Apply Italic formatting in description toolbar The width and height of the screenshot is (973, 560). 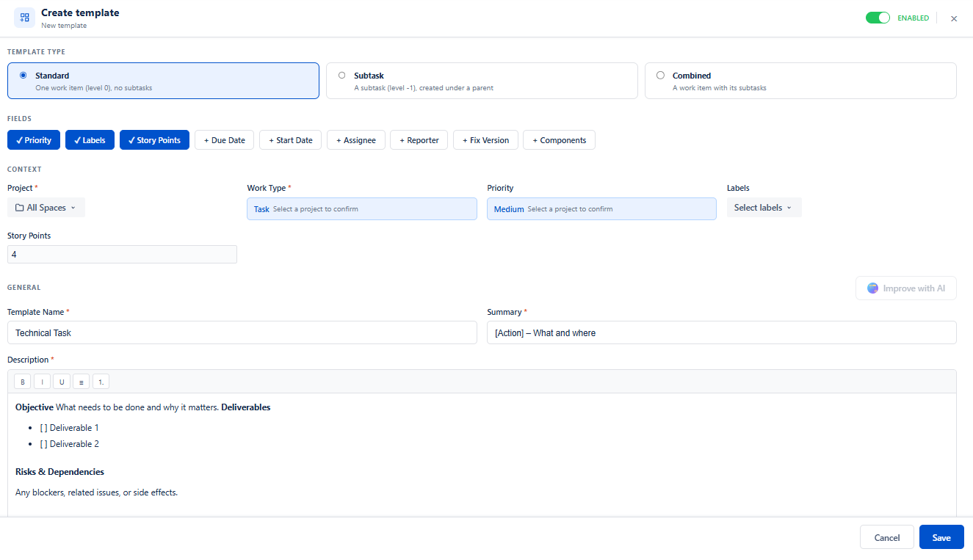tap(42, 382)
